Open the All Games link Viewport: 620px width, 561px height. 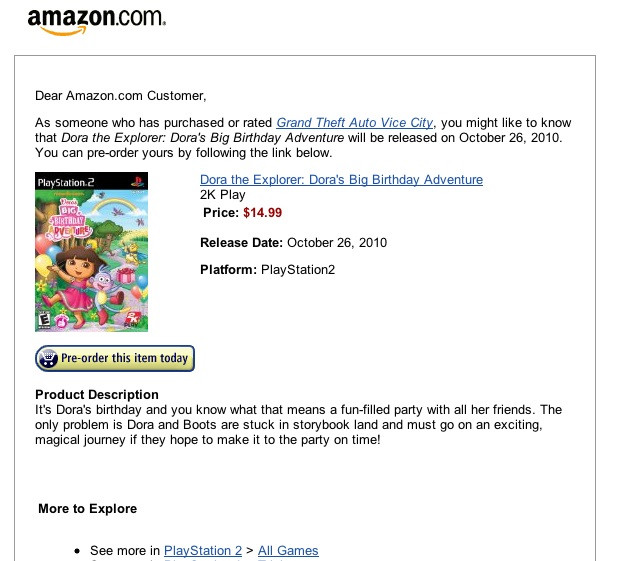288,551
